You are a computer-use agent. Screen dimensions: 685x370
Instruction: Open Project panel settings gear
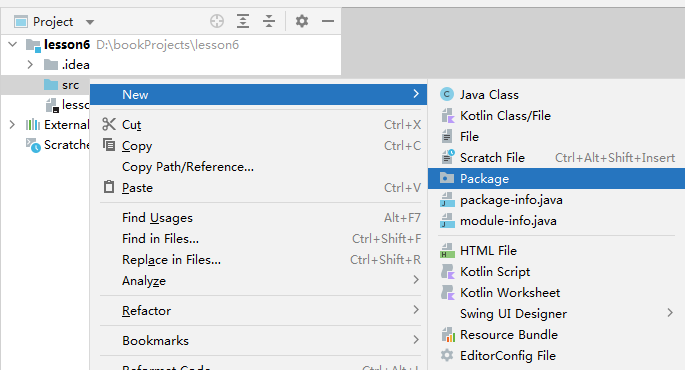tap(302, 21)
